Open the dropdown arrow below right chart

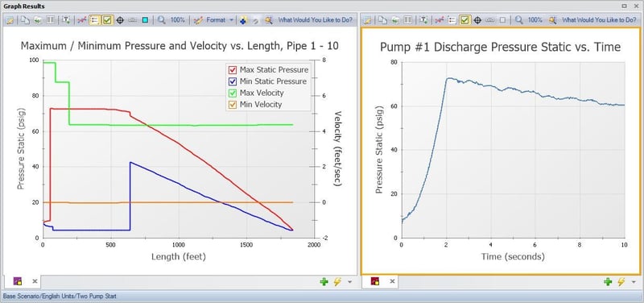tap(634, 282)
